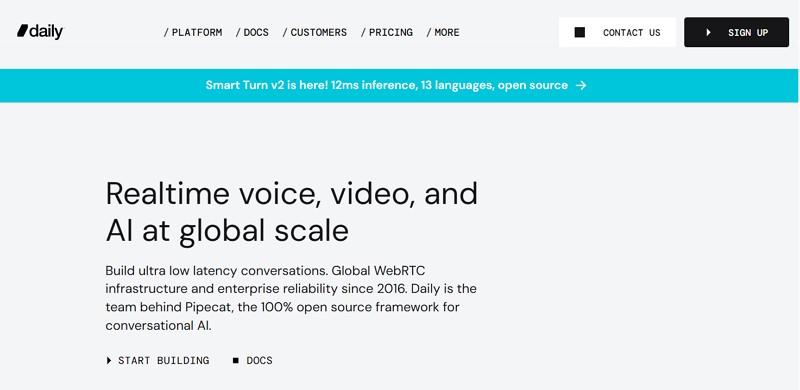Click the Daily logo
The width and height of the screenshot is (800, 390).
[x=40, y=32]
